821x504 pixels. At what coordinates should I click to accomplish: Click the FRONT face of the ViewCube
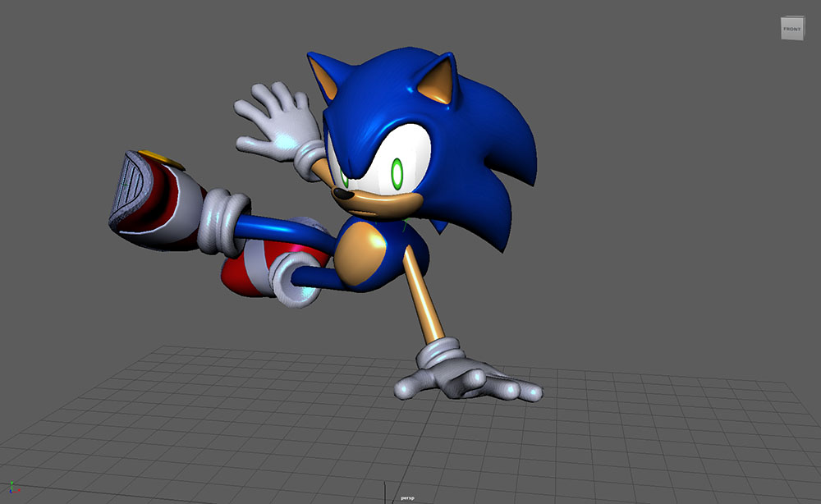791,29
